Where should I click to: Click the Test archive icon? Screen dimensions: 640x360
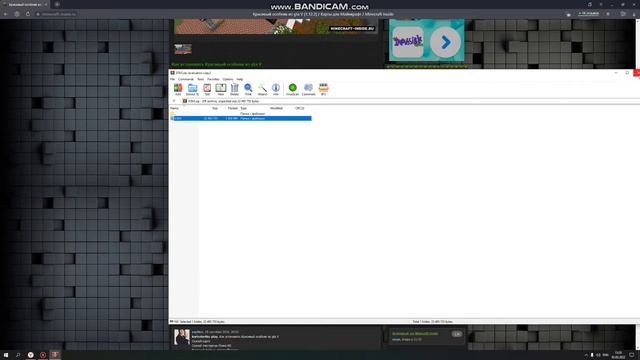click(207, 89)
